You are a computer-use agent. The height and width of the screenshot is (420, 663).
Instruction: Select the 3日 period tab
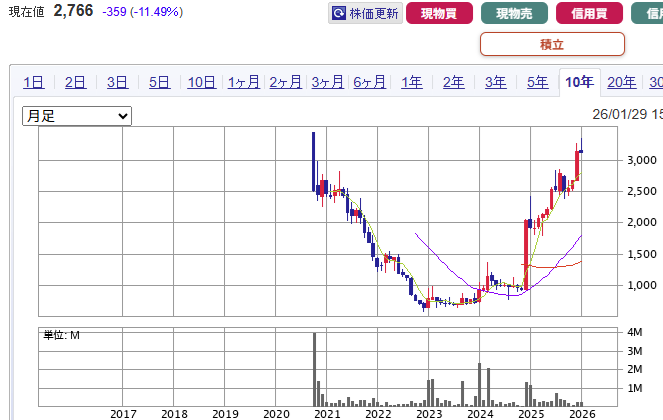pyautogui.click(x=117, y=83)
